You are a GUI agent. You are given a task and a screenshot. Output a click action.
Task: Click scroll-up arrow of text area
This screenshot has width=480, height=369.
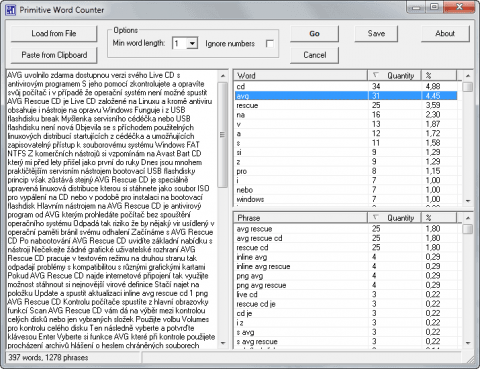223,76
